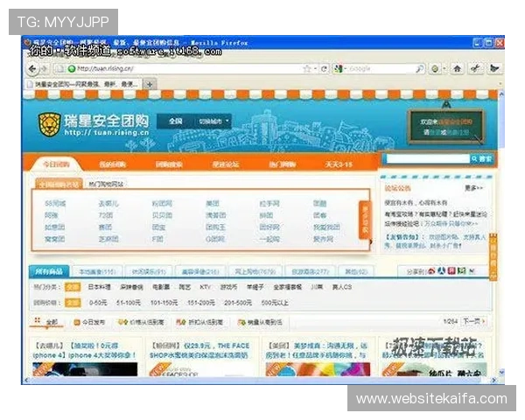The height and width of the screenshot is (420, 525).
Task: Go back with the Firefox back arrow
Action: pos(32,69)
